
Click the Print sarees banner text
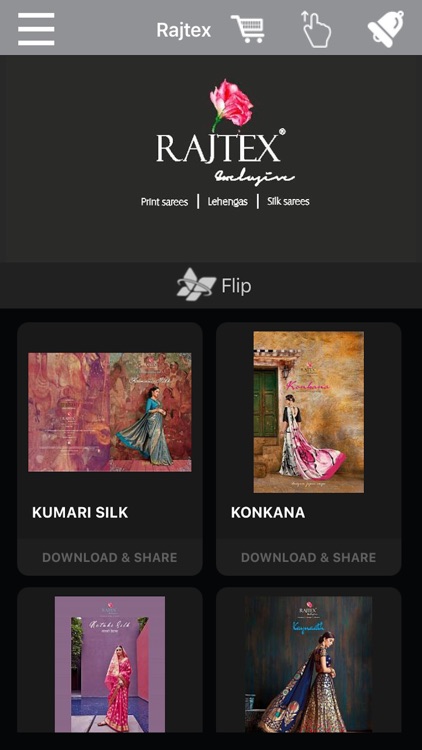(164, 202)
